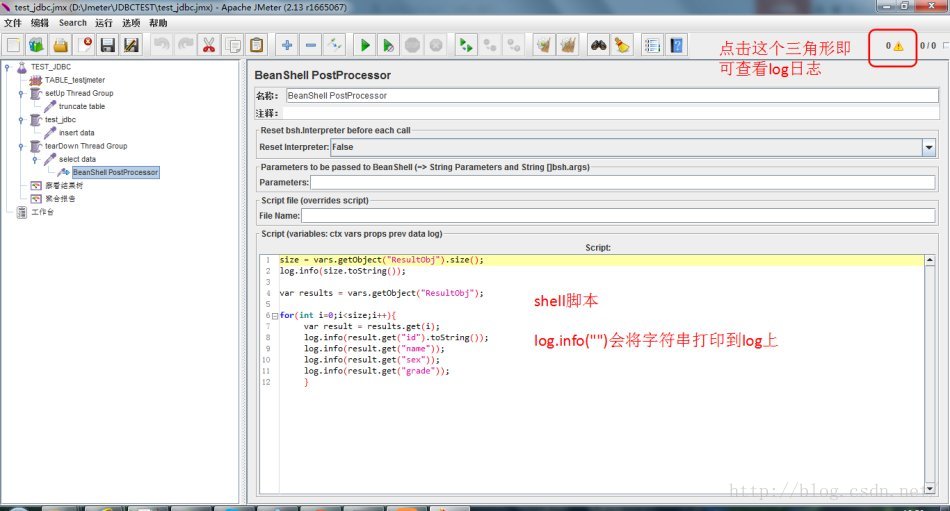Fold the for loop at line 6
This screenshot has width=950, height=511.
pyautogui.click(x=274, y=316)
